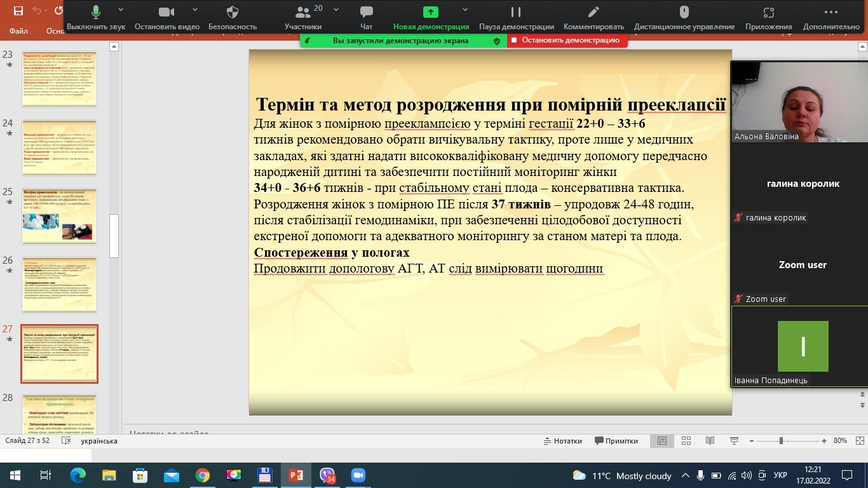Switch to Slide Sorter view icon
Image resolution: width=868 pixels, height=488 pixels.
tap(686, 441)
